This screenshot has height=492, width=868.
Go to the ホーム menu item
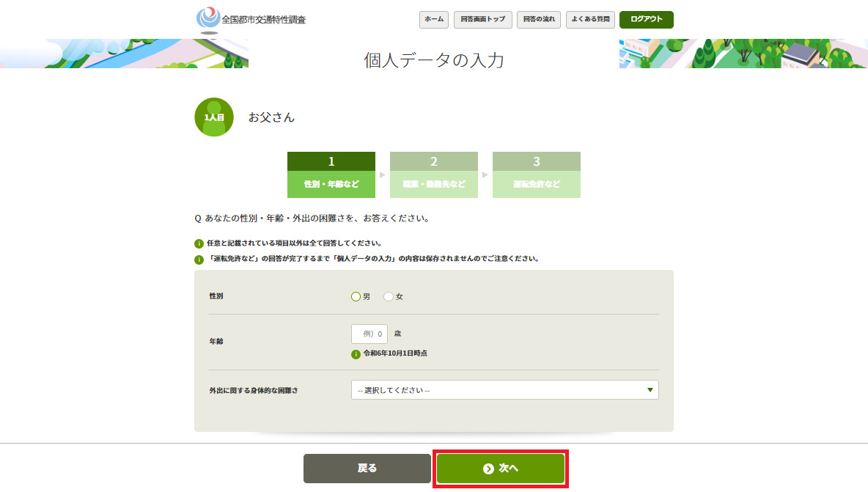coord(434,20)
